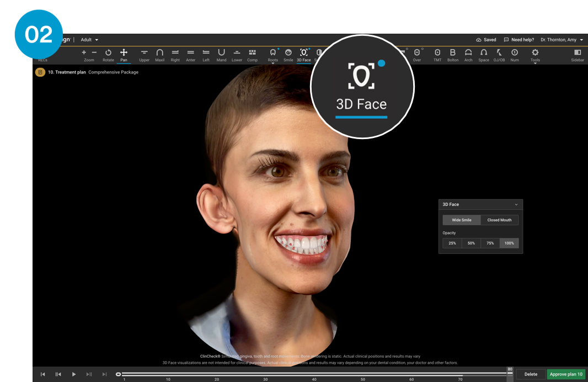Image resolution: width=588 pixels, height=382 pixels.
Task: Jump to first stage
Action: [43, 374]
